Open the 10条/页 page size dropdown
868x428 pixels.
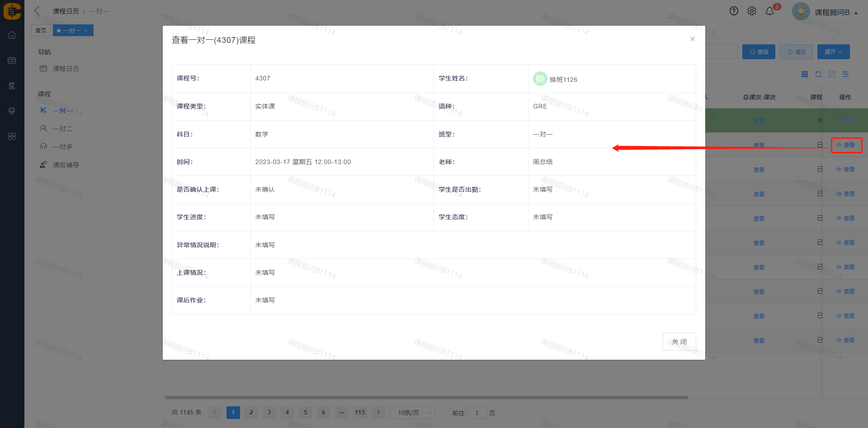click(x=412, y=413)
